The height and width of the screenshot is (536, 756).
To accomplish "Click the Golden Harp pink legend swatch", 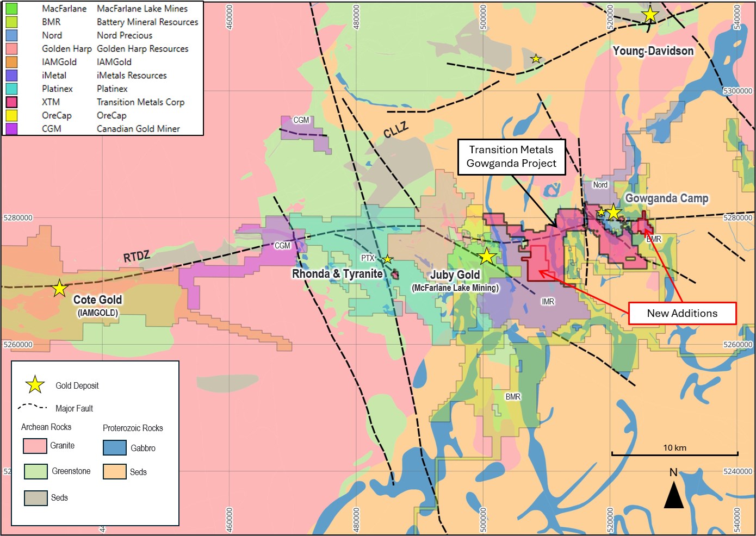I will 11,49.
